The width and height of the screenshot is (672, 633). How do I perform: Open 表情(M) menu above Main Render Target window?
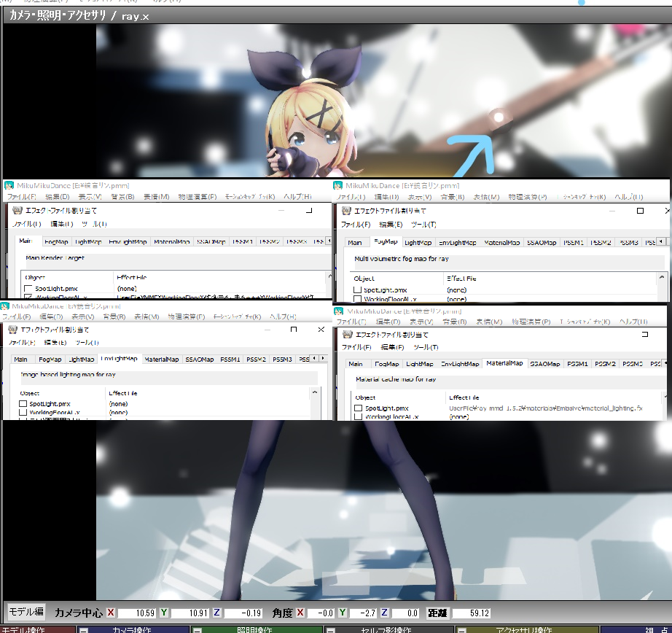(157, 196)
